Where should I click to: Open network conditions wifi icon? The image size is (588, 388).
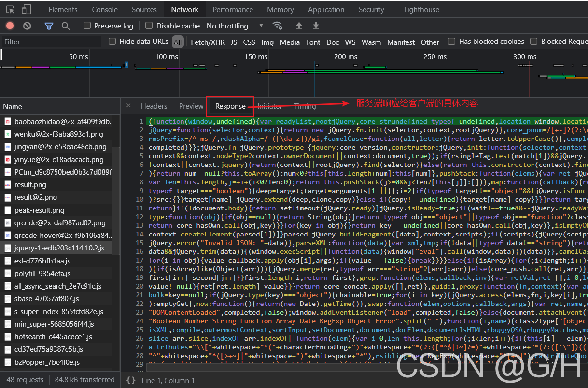point(278,26)
